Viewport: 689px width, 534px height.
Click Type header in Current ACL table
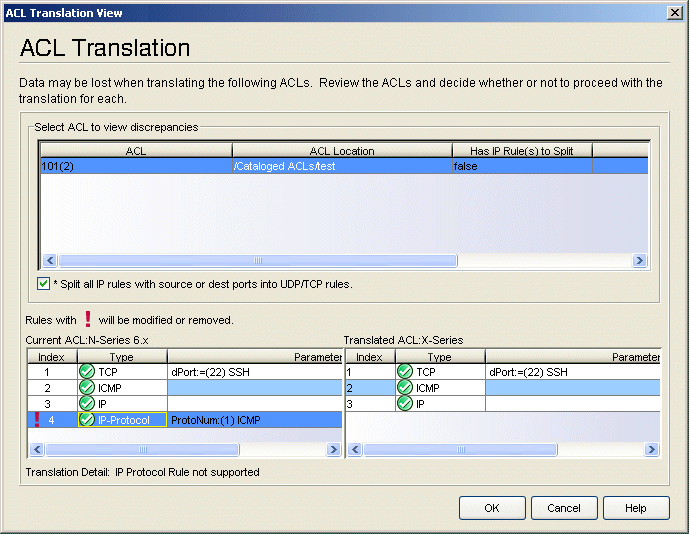(x=122, y=357)
